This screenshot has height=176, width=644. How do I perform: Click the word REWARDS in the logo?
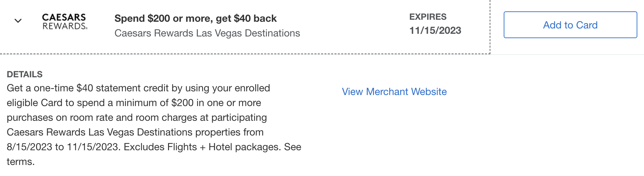64,26
